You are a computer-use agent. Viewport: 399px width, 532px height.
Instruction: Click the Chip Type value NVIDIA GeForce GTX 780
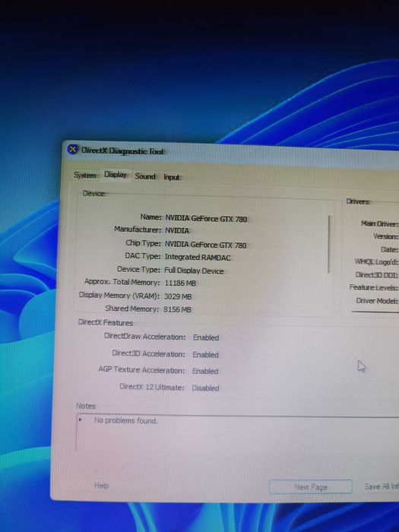click(x=205, y=245)
